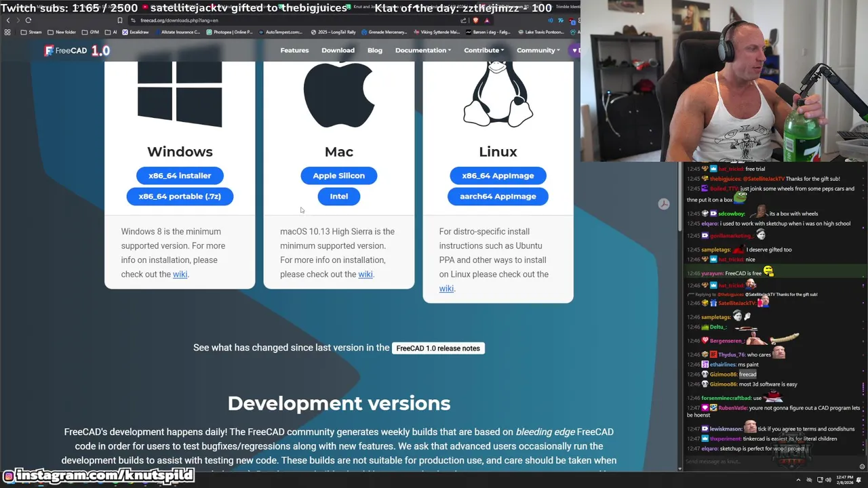Image resolution: width=868 pixels, height=488 pixels.
Task: Open the 2025 LongTail Rally bookmark
Action: pos(334,32)
